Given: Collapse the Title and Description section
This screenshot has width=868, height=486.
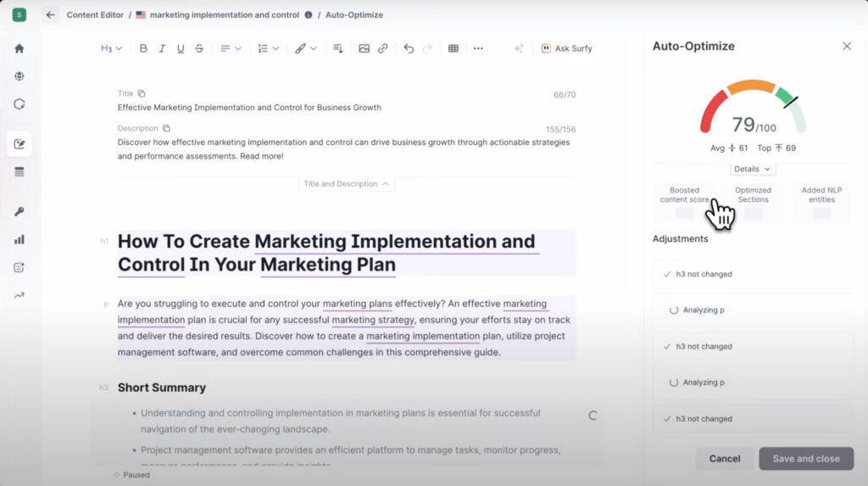Looking at the screenshot, I should click(x=347, y=184).
